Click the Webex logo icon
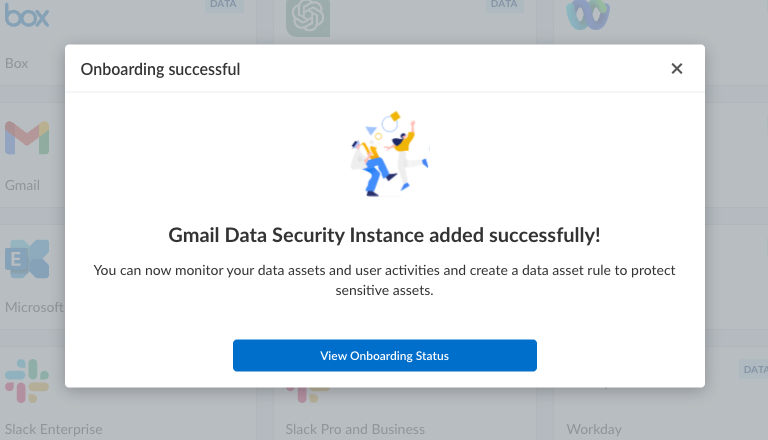Image resolution: width=768 pixels, height=440 pixels. (588, 15)
